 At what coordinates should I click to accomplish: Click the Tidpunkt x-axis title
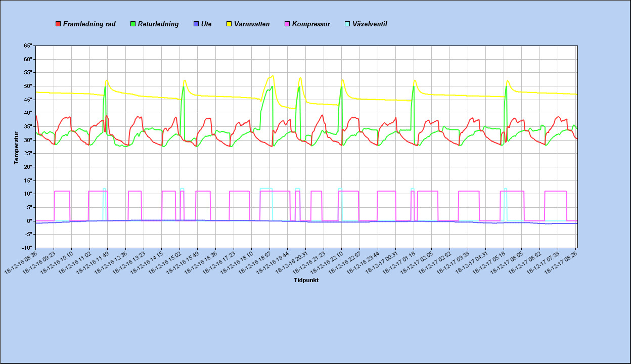pyautogui.click(x=306, y=280)
